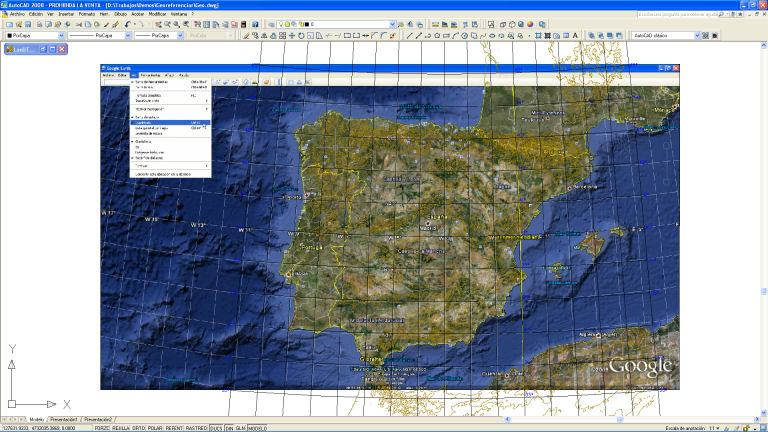Select the Move modify tool
The width and height of the screenshot is (768, 432).
(x=292, y=36)
